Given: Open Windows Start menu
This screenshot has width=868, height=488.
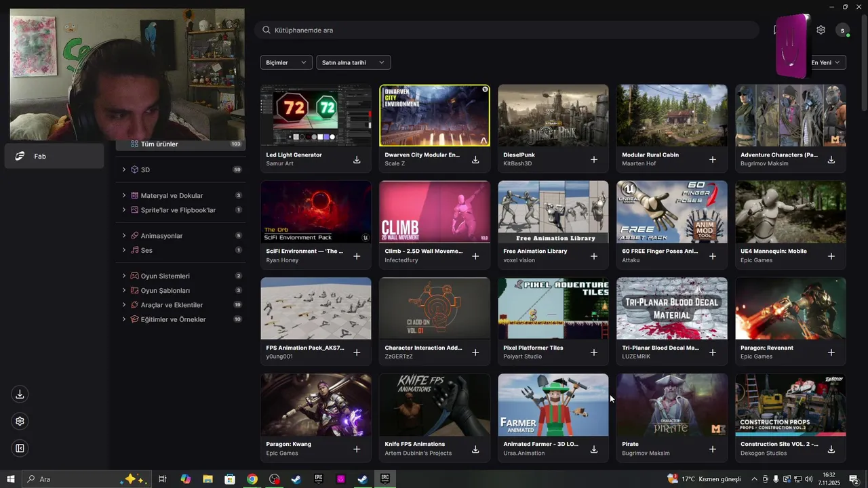Looking at the screenshot, I should 11,479.
